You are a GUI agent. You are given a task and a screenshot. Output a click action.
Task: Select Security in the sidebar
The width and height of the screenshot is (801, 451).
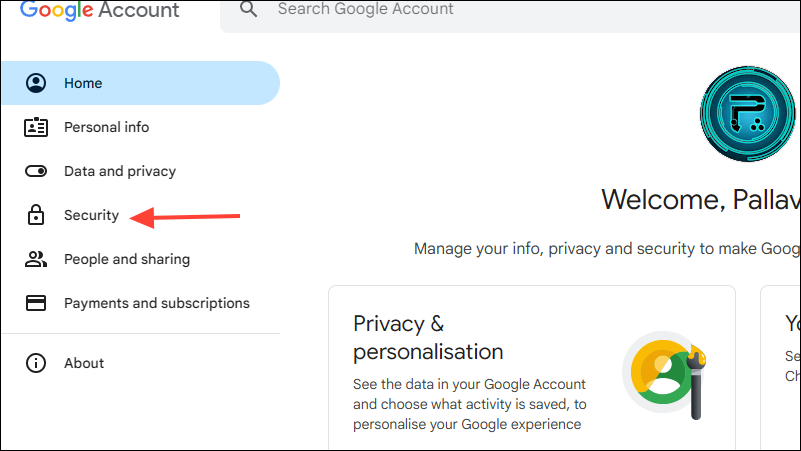pos(140,215)
